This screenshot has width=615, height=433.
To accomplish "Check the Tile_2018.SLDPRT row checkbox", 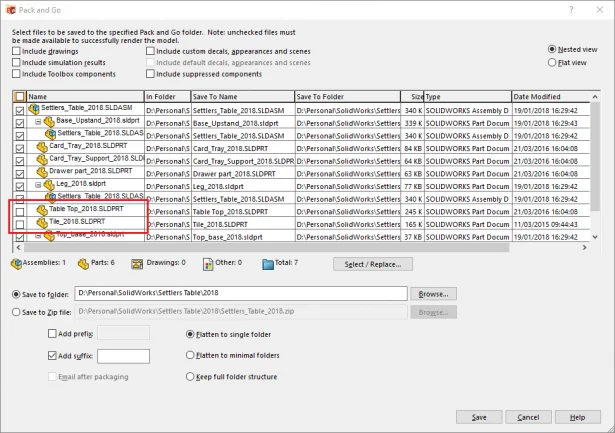I will [20, 223].
